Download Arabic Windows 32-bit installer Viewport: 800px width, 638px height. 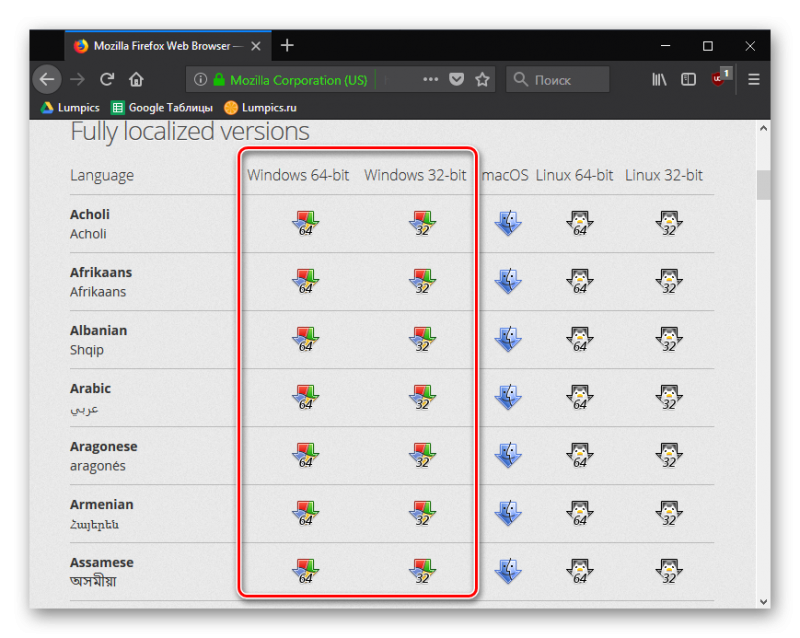point(422,398)
